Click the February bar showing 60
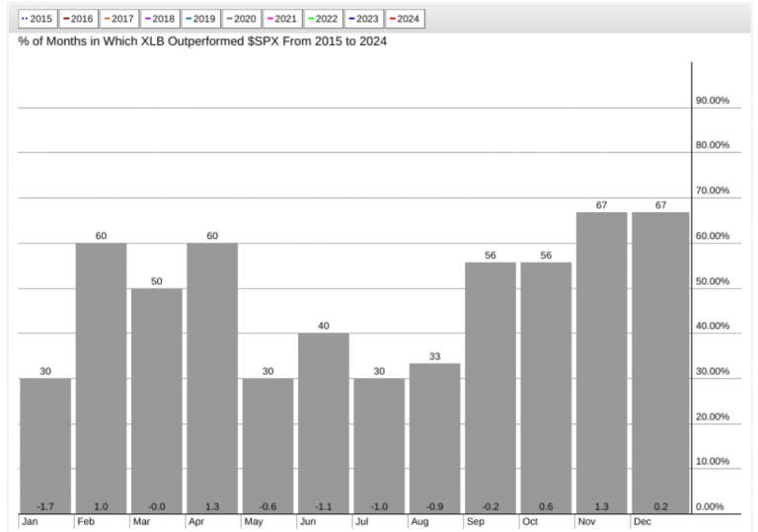The width and height of the screenshot is (758, 532). (x=101, y=378)
